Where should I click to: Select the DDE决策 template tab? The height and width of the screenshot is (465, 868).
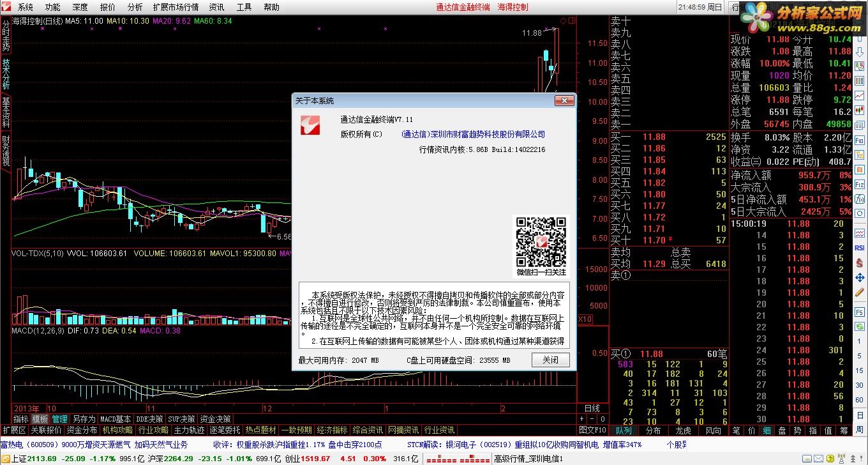pos(149,419)
